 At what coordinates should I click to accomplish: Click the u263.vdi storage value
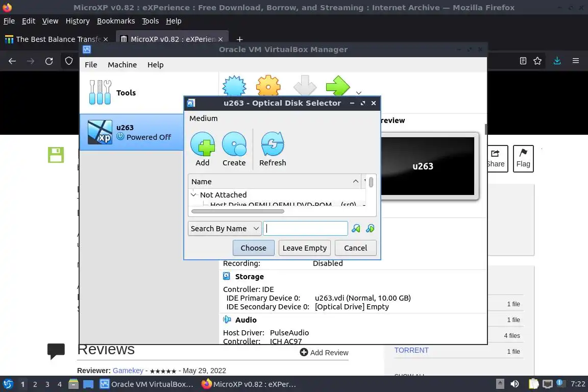362,298
